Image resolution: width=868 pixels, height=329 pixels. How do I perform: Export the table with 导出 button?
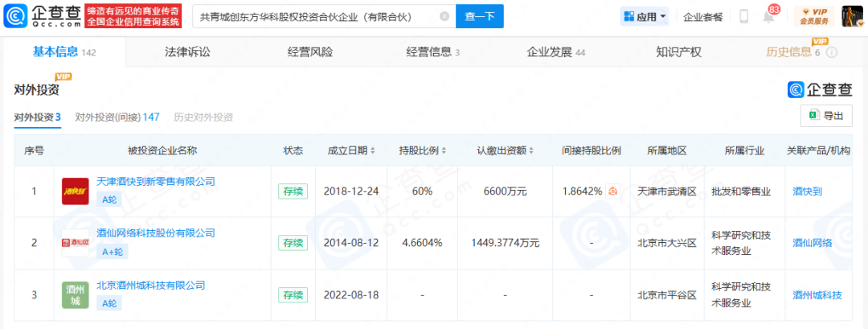pos(826,115)
